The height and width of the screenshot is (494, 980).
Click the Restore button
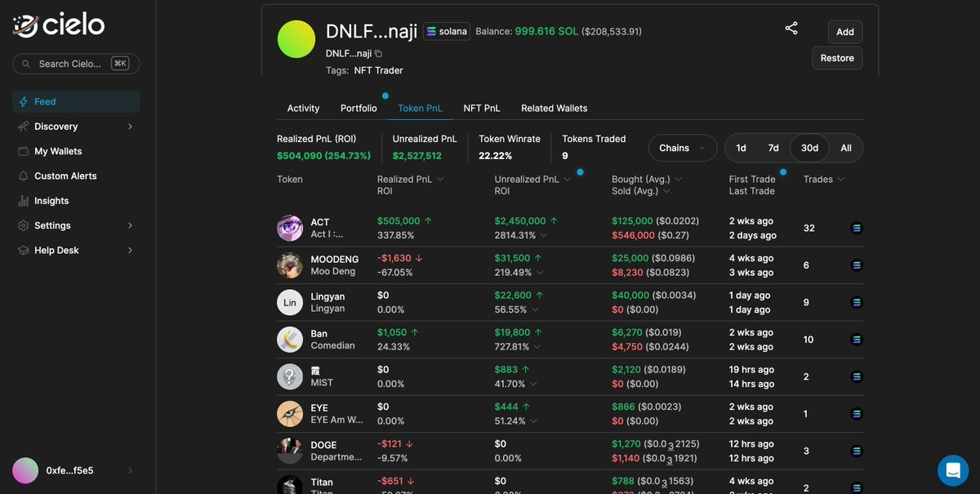click(x=837, y=58)
